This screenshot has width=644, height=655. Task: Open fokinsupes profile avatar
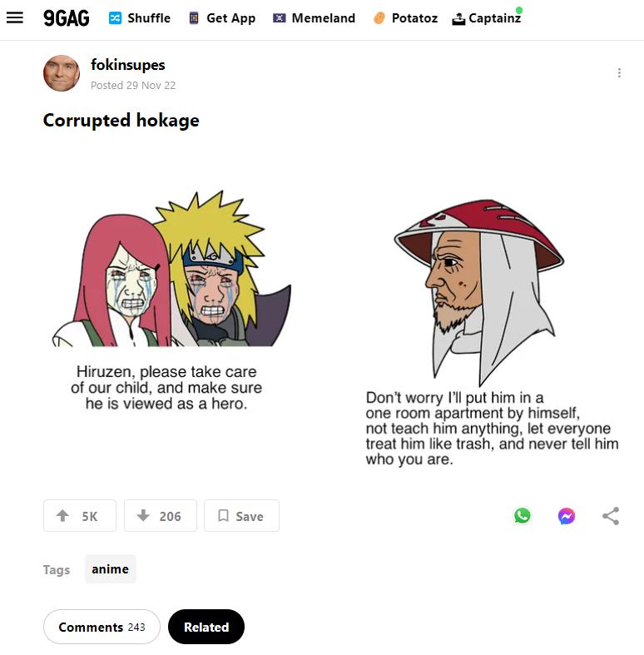coord(62,73)
